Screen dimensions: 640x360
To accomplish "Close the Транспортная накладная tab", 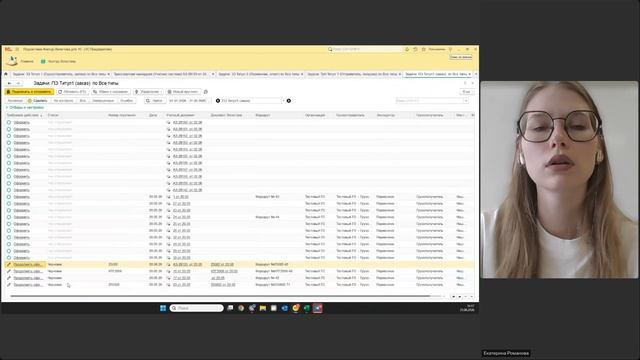I will 213,74.
